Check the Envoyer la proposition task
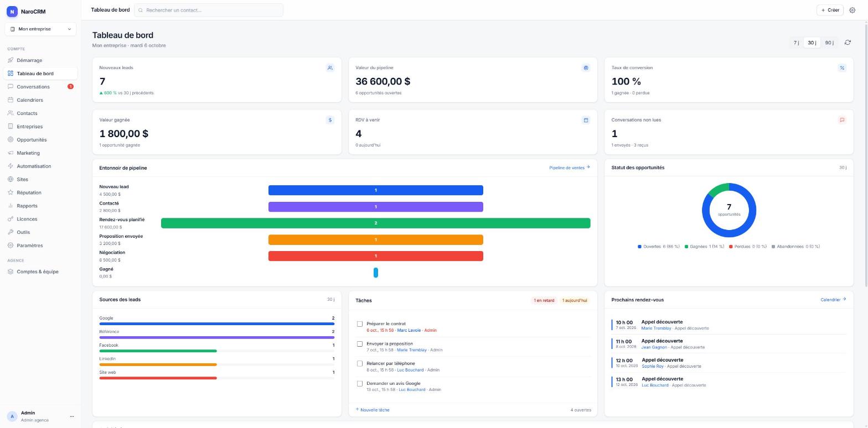The width and height of the screenshot is (868, 428). coord(360,344)
